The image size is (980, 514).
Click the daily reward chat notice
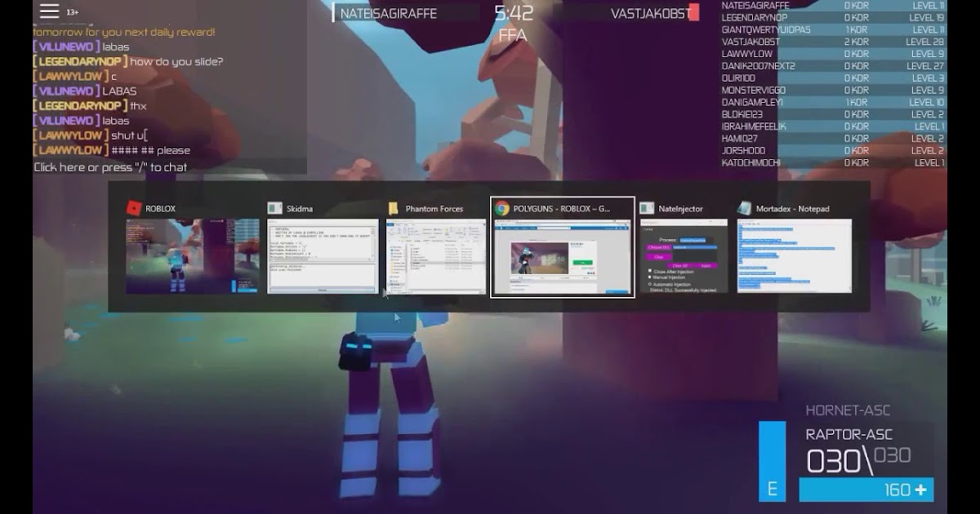tap(124, 32)
